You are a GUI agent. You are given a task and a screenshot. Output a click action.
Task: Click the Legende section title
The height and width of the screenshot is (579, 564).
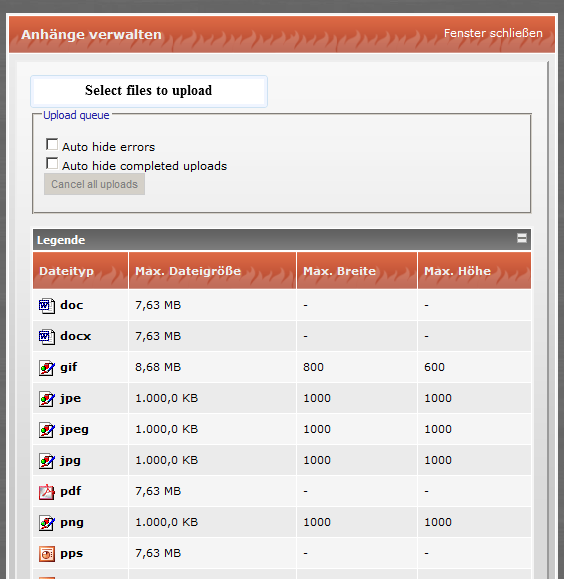point(61,240)
